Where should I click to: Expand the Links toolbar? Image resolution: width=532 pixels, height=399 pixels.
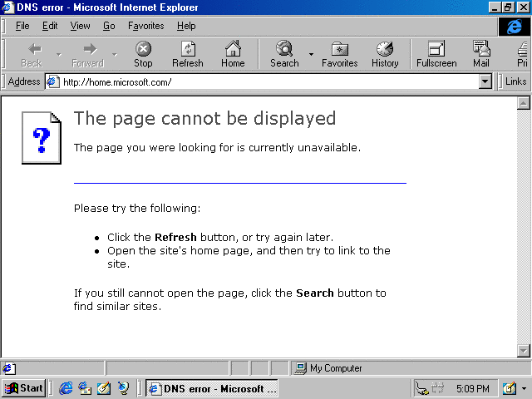click(515, 81)
